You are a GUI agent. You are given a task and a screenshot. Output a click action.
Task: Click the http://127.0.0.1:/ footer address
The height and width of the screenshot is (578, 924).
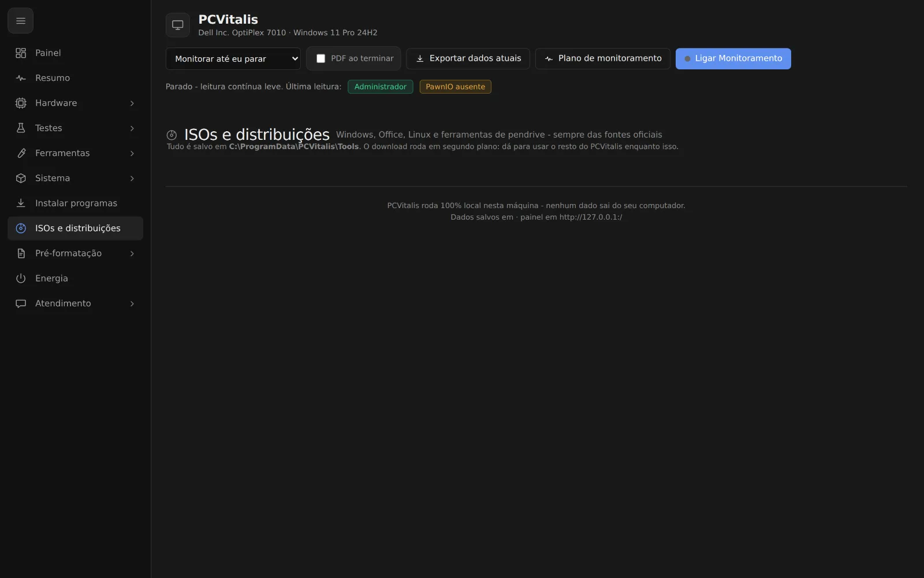click(x=590, y=217)
